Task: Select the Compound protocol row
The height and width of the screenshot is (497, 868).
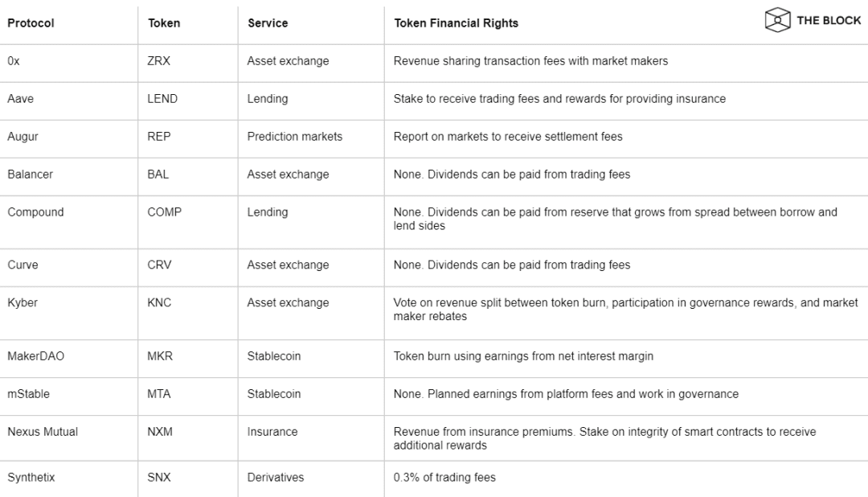Action: click(x=434, y=222)
